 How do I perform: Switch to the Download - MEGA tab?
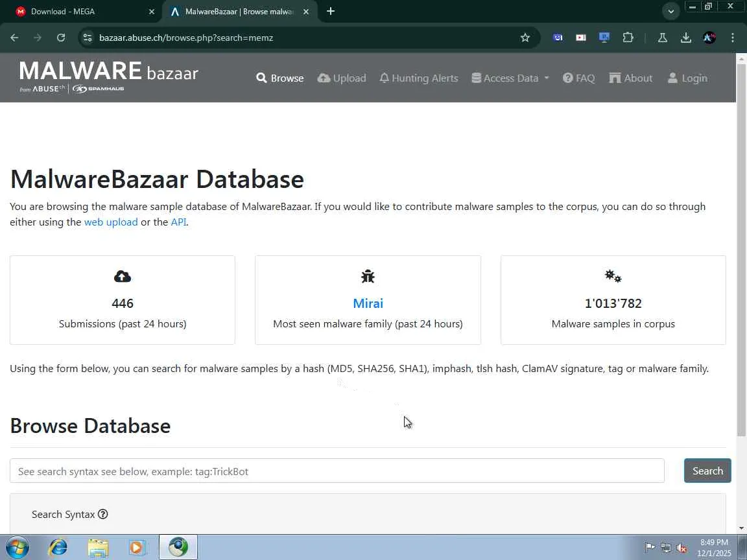81,12
